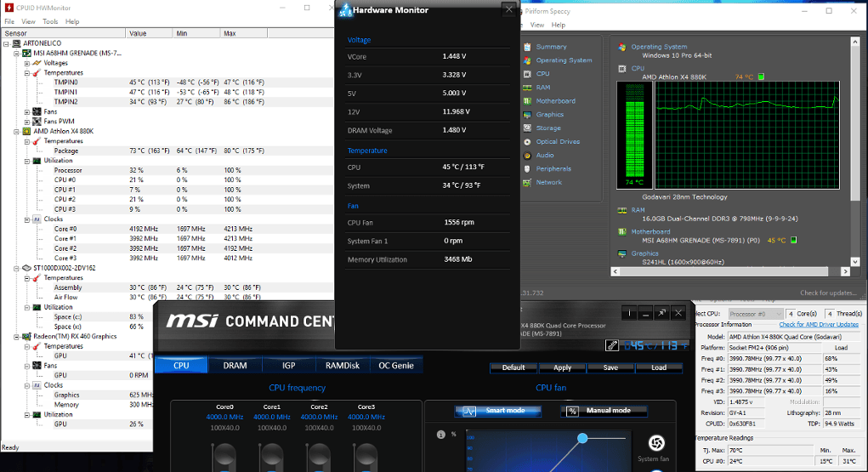Collapse the ST1000DX002-2DV162 drive node
Viewport: 868px width, 472px height.
tap(17, 269)
